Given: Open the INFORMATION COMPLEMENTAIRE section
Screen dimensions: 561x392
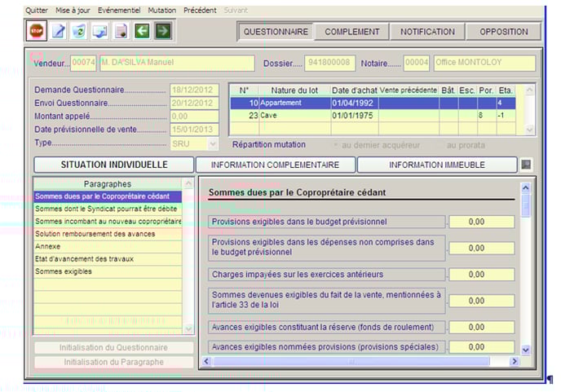Looking at the screenshot, I should [x=275, y=165].
